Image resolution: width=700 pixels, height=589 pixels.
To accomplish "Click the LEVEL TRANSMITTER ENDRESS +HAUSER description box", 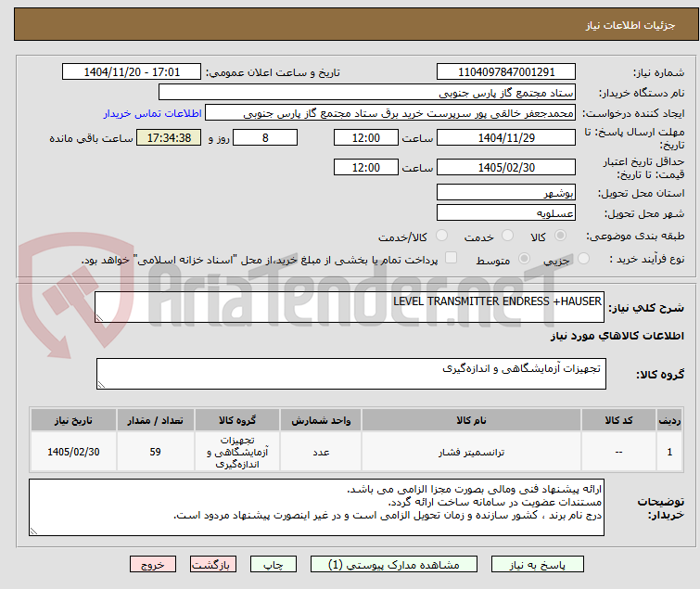I will 350,307.
